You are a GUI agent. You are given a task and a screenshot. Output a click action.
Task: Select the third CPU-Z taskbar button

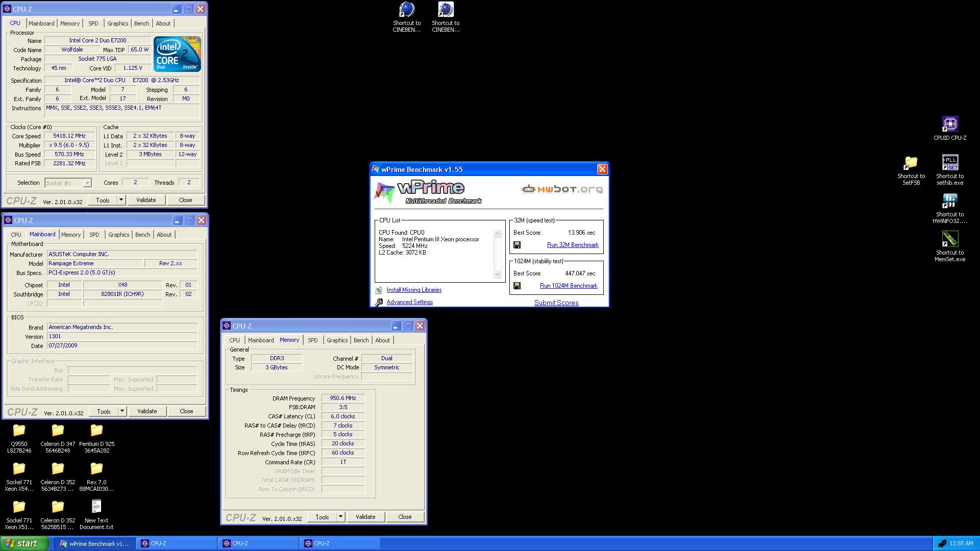(340, 544)
